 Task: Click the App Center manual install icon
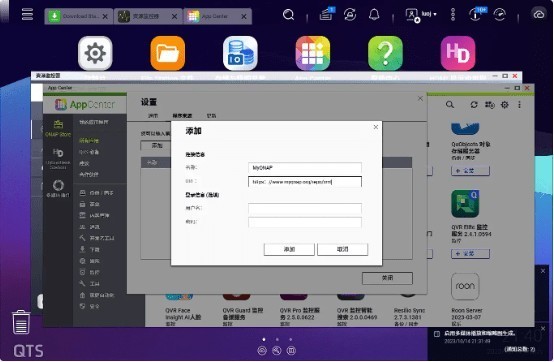(490, 105)
